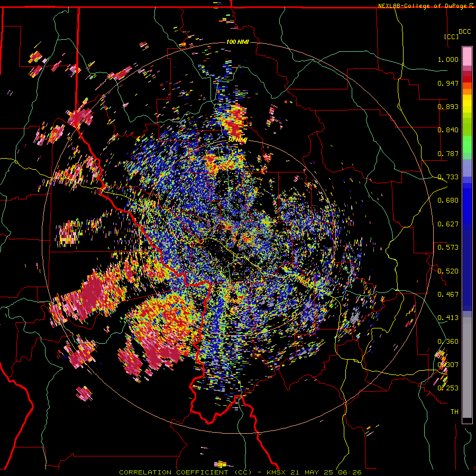
Task: Select the 0.733 legend value
Action: coord(448,177)
